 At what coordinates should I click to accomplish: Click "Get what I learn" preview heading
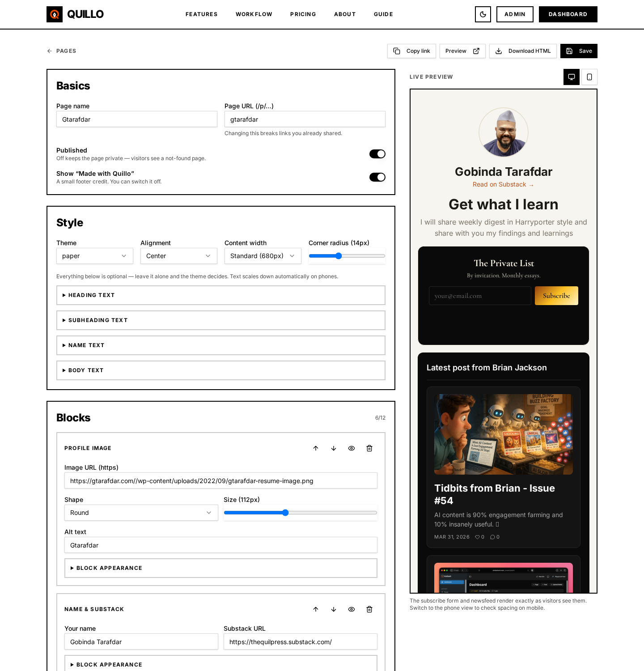pos(504,204)
